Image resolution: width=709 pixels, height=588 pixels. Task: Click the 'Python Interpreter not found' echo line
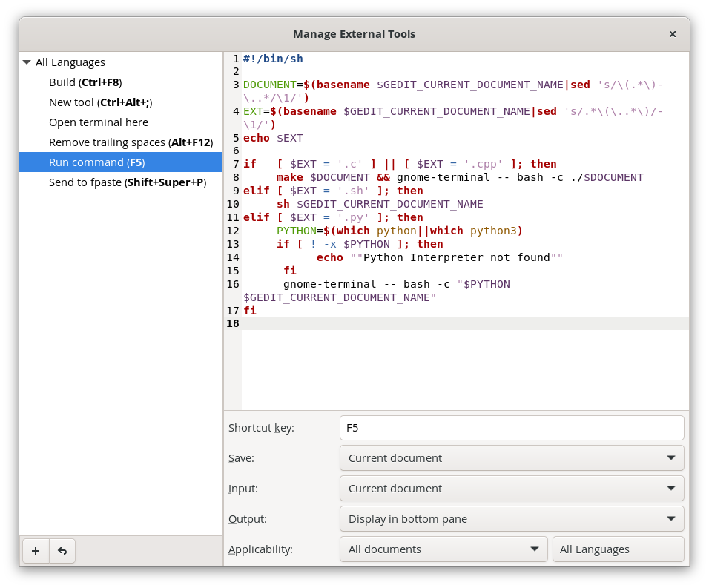pyautogui.click(x=440, y=257)
